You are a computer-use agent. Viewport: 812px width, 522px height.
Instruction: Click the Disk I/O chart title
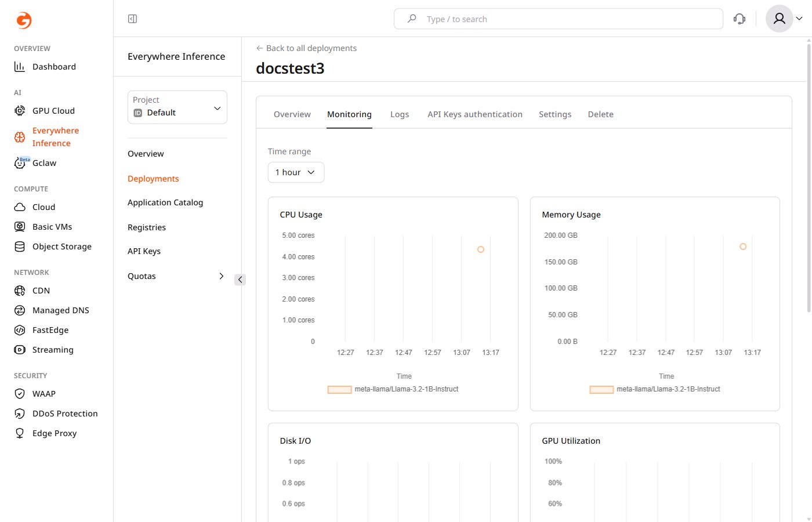[x=295, y=441]
